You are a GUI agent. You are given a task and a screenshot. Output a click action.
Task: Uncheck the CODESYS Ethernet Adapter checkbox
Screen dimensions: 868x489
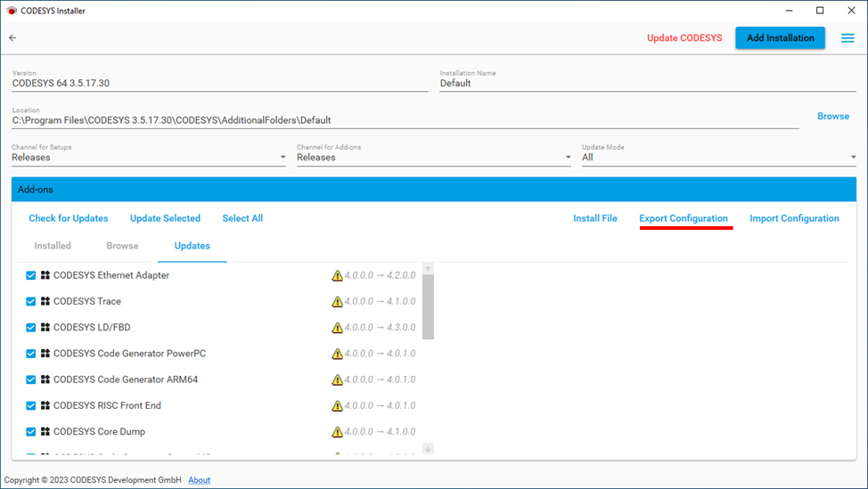tap(31, 275)
